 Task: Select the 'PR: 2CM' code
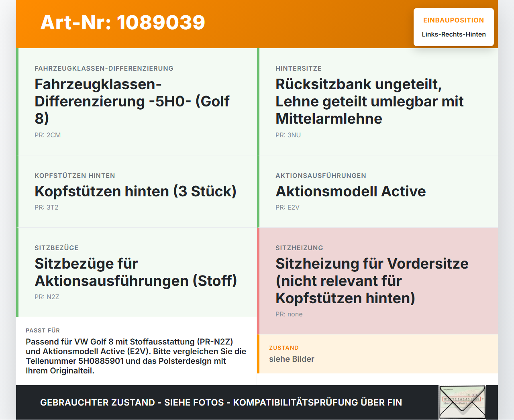[48, 135]
